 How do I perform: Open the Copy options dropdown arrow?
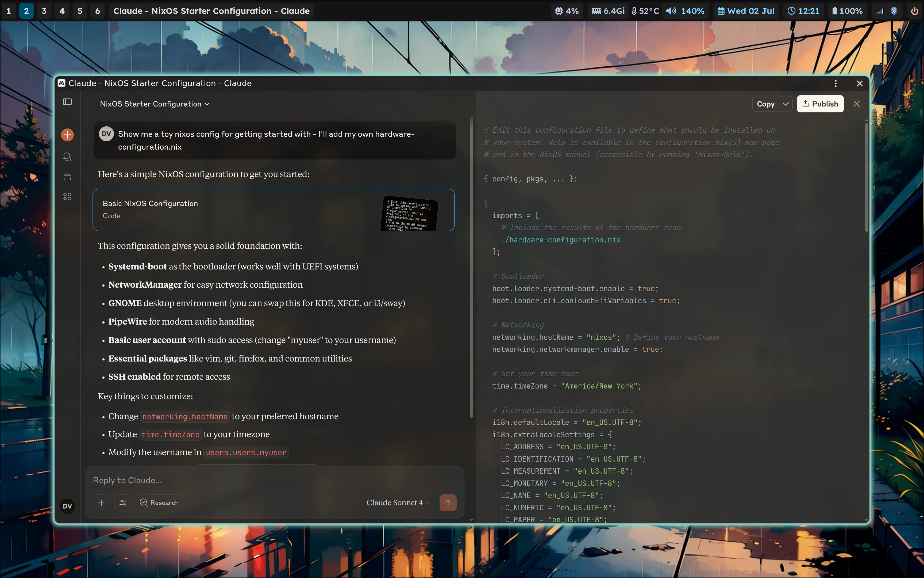point(786,104)
